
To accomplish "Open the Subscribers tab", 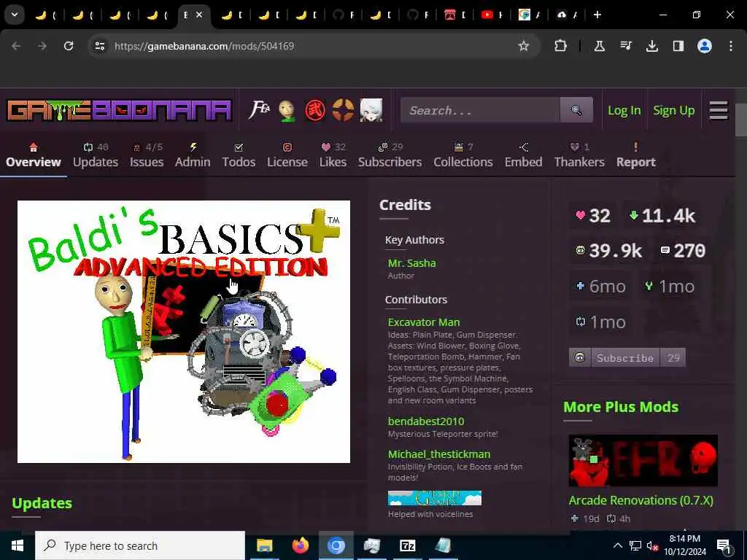I will pos(390,155).
